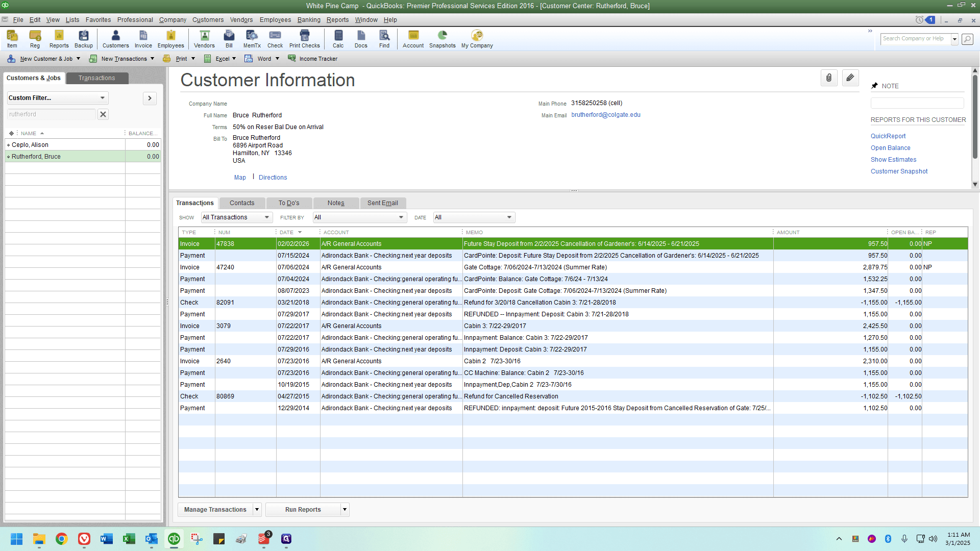
Task: Click the Print Checks icon
Action: [305, 39]
